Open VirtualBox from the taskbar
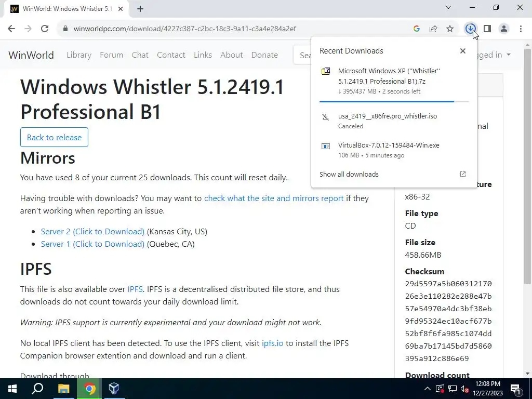 [x=114, y=389]
